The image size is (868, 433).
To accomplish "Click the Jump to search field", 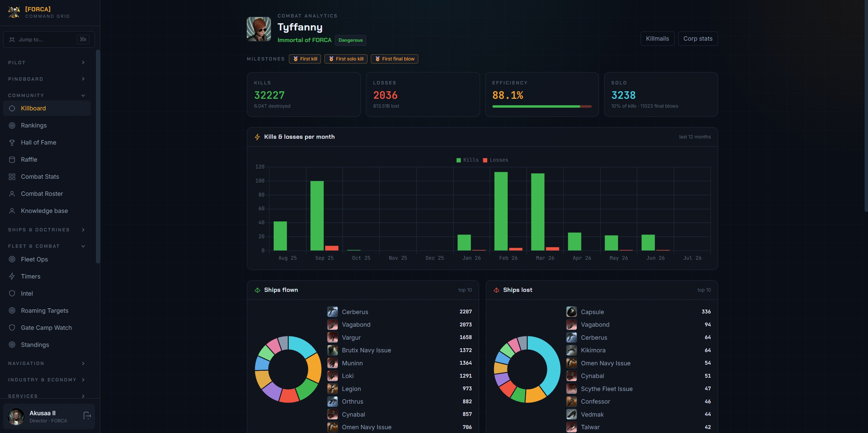I will point(49,40).
